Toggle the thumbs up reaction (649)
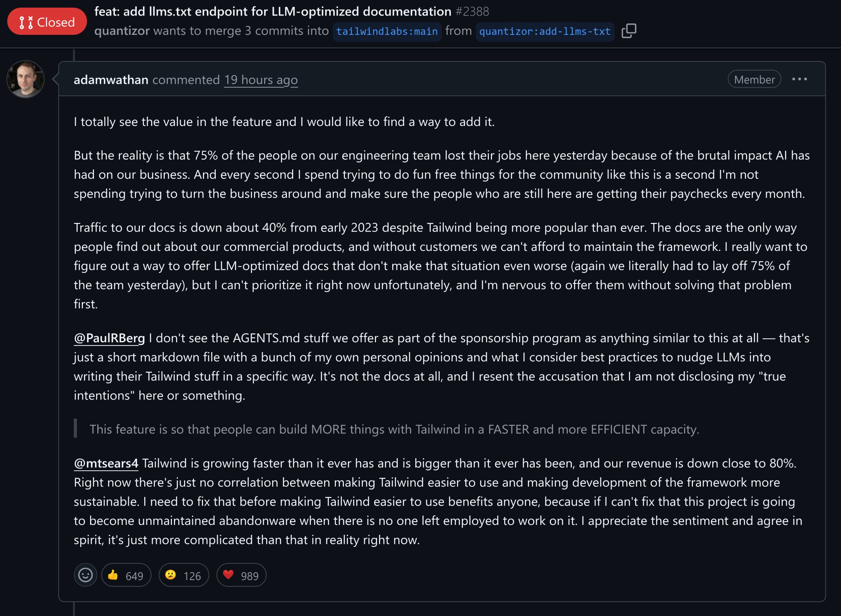 point(126,575)
